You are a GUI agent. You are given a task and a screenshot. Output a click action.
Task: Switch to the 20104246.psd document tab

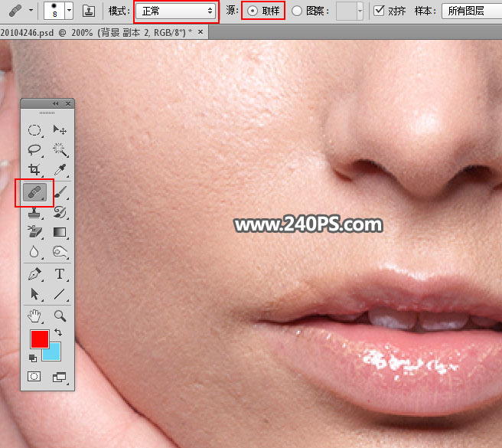tap(96, 32)
